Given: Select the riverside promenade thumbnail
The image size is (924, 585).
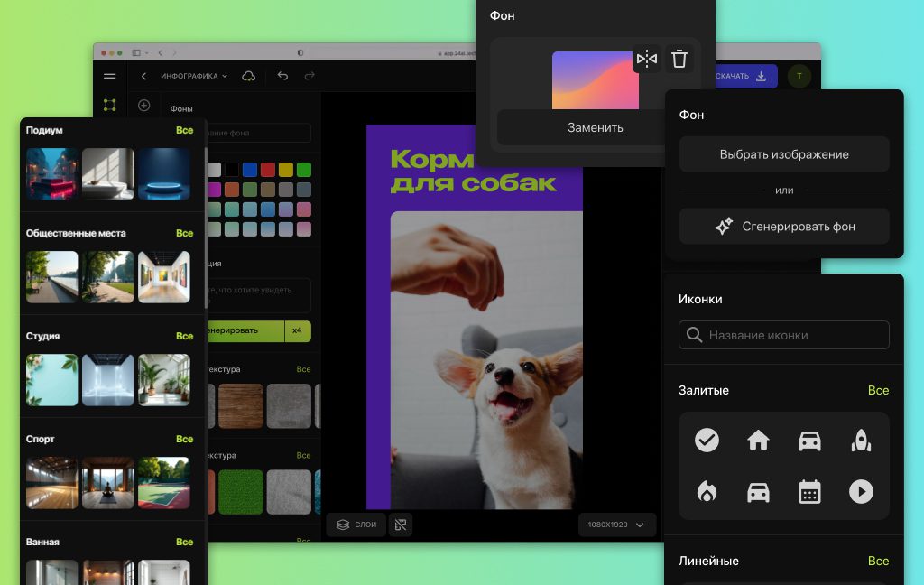Looking at the screenshot, I should pyautogui.click(x=51, y=277).
